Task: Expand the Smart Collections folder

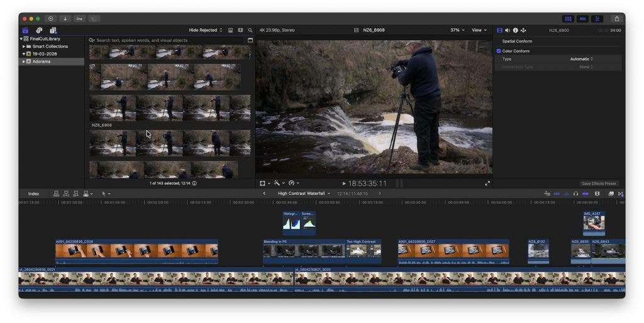Action: (x=23, y=47)
